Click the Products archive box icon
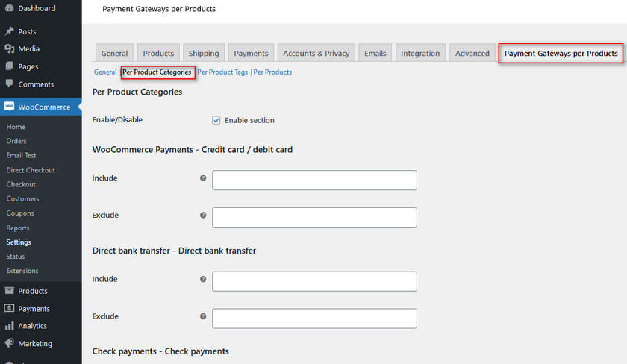Viewport: 627px width, 364px height. coord(10,290)
